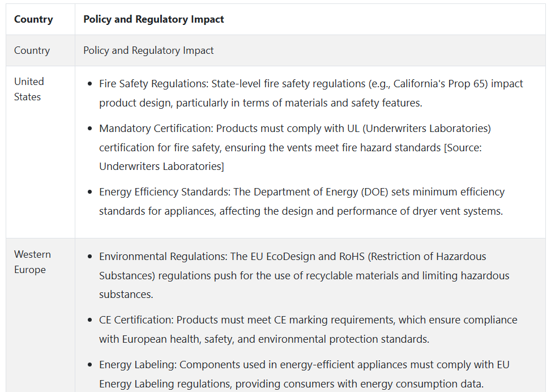
Task: Click the bold Policy and Regulatory Impact header
Action: pos(153,19)
